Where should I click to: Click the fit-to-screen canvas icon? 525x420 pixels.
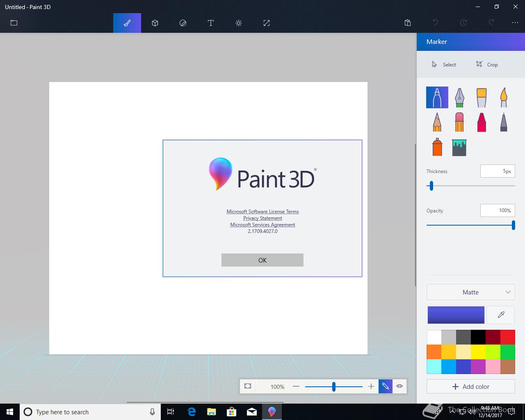click(248, 386)
